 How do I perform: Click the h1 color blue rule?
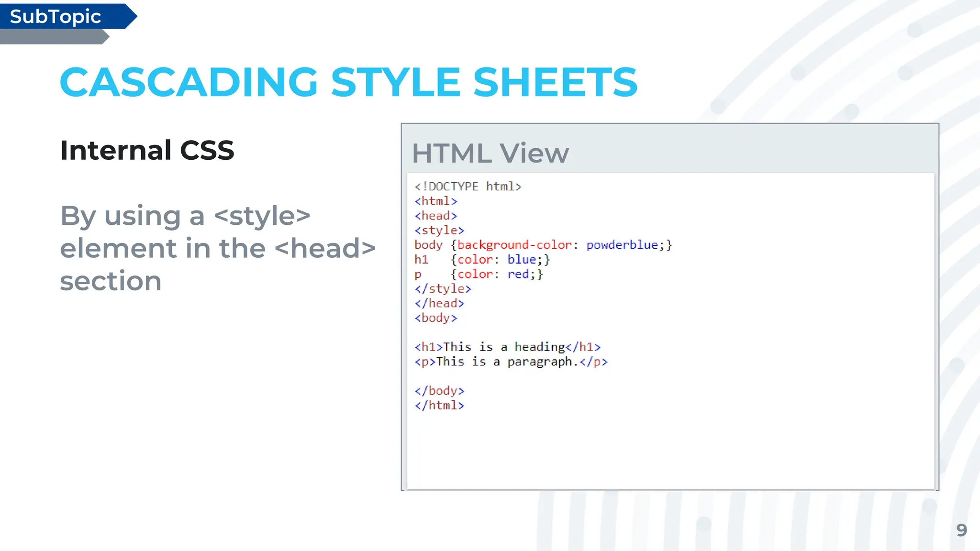482,260
